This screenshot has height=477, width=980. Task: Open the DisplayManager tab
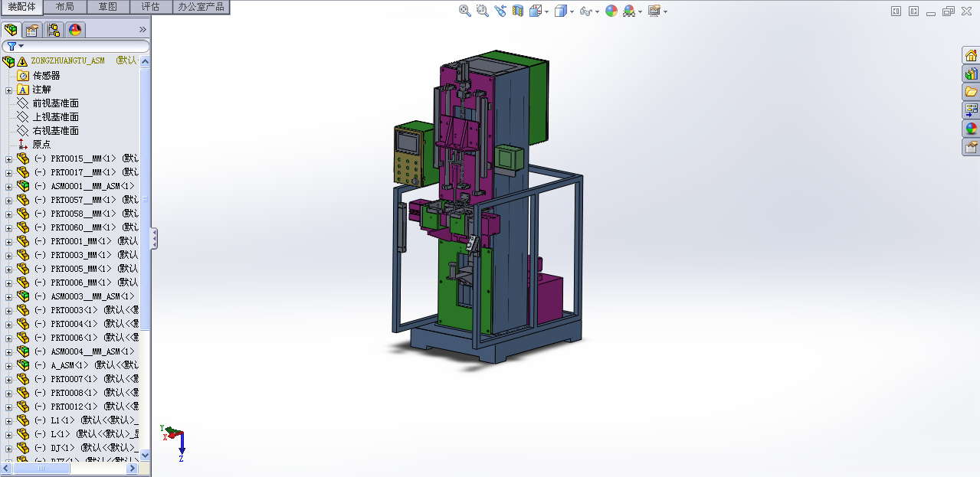coord(75,30)
